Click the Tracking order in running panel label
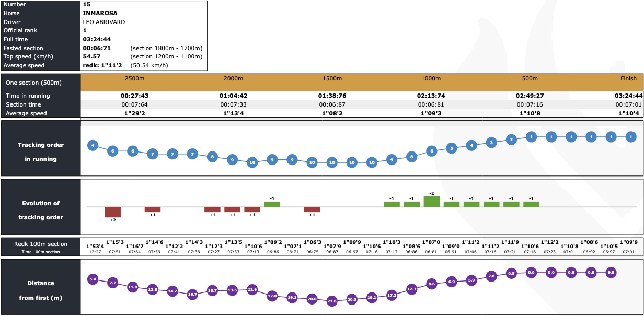 point(41,151)
